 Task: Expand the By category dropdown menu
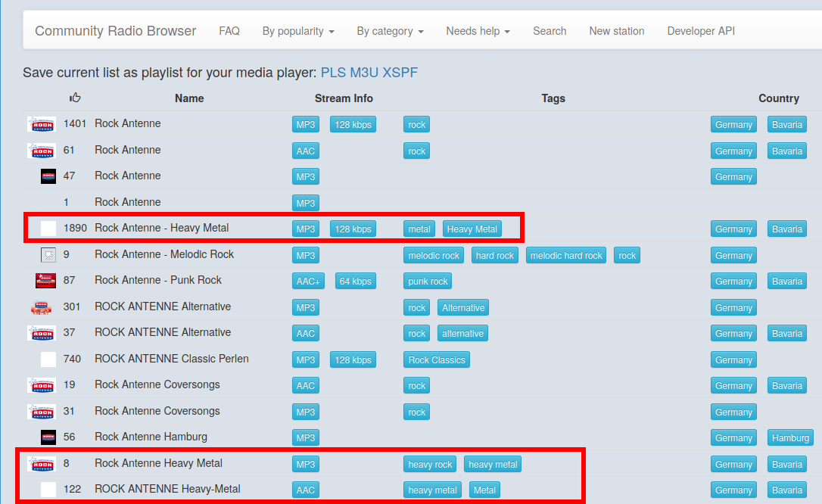click(390, 31)
